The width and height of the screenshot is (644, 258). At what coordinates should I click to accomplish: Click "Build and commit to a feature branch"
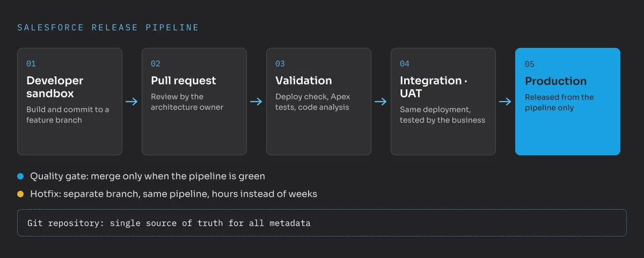coord(68,114)
